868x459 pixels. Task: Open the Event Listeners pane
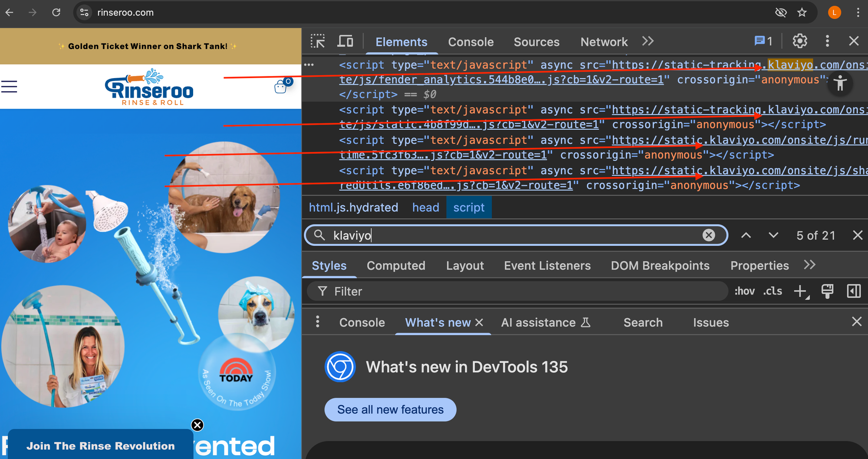pyautogui.click(x=547, y=266)
